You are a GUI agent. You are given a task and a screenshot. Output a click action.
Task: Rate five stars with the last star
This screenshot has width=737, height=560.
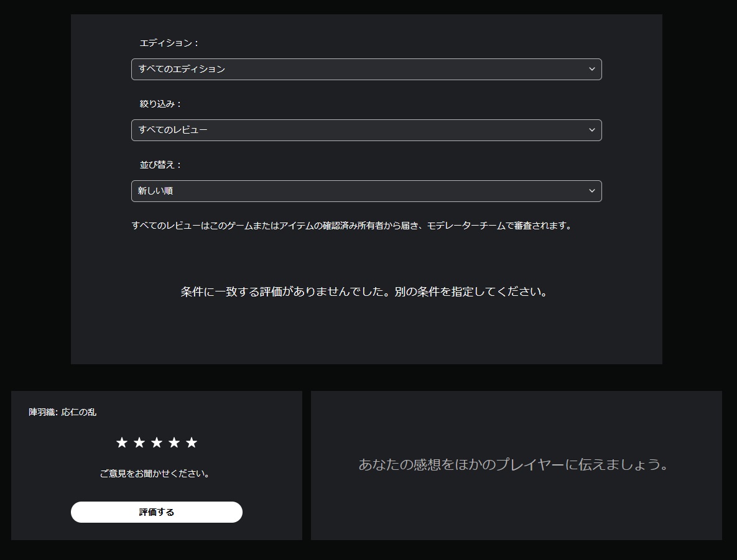coord(192,443)
